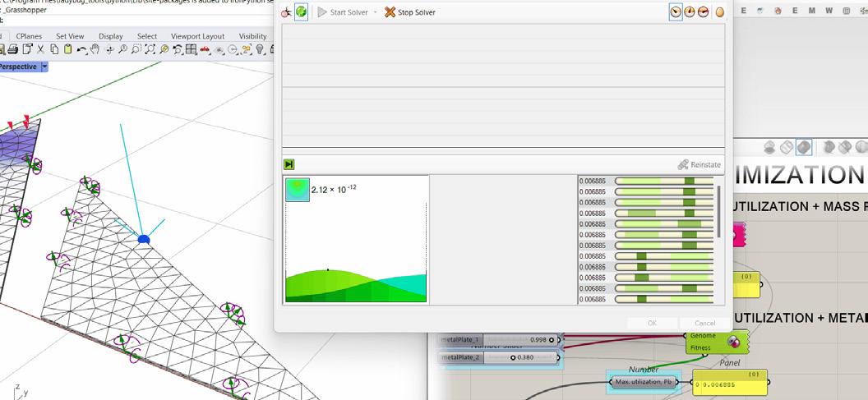868x400 pixels.
Task: Click the Undo View Change icon in Rhino
Action: (178, 50)
